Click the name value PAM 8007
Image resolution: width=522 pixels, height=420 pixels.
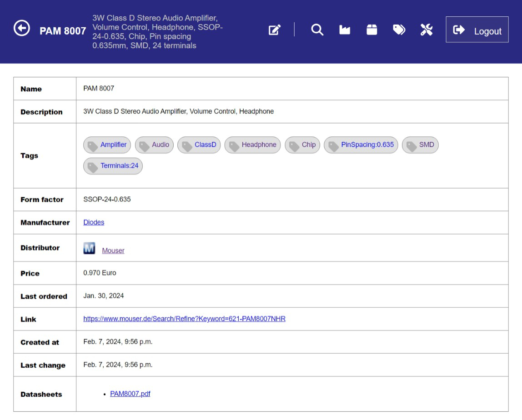[x=99, y=88]
